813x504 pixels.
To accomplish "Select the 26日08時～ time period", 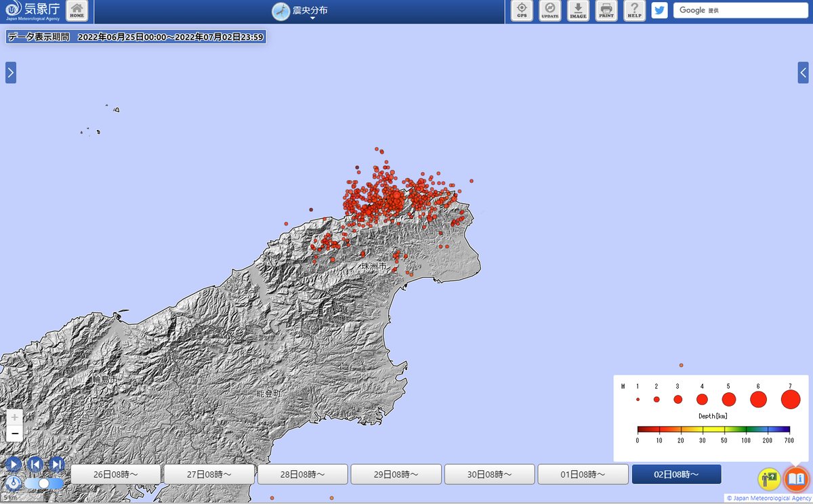I will (116, 474).
